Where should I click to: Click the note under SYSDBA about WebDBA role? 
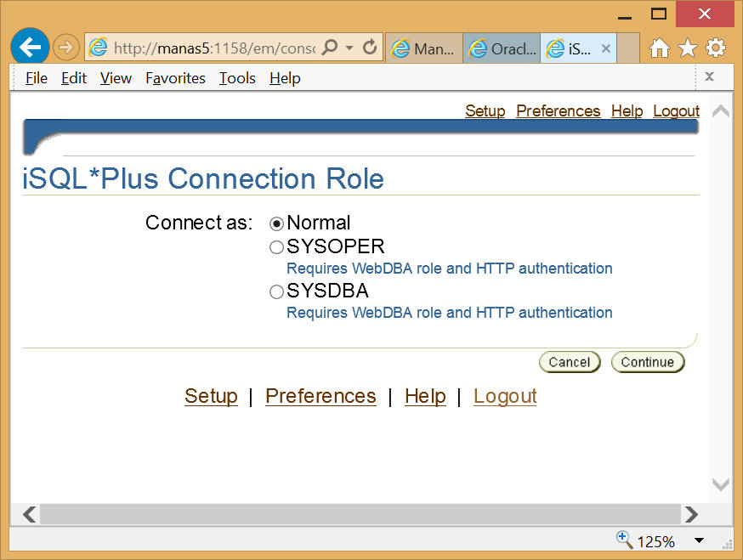(x=449, y=313)
